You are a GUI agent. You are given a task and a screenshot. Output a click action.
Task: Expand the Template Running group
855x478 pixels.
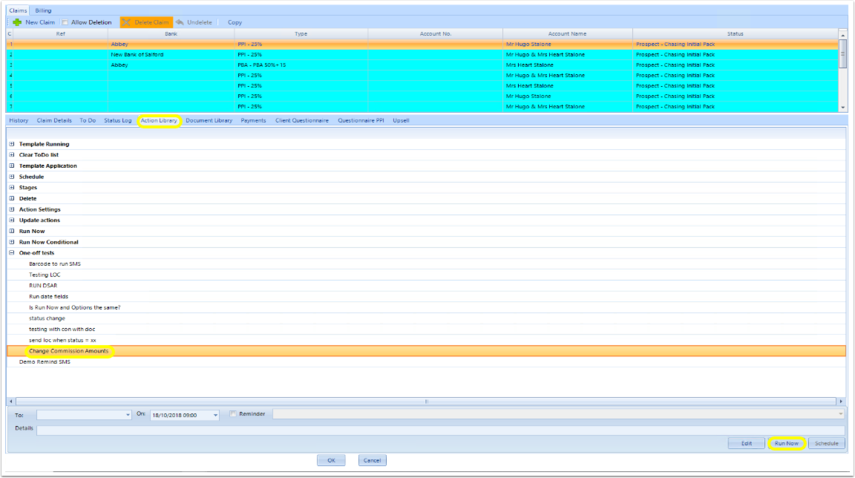11,144
